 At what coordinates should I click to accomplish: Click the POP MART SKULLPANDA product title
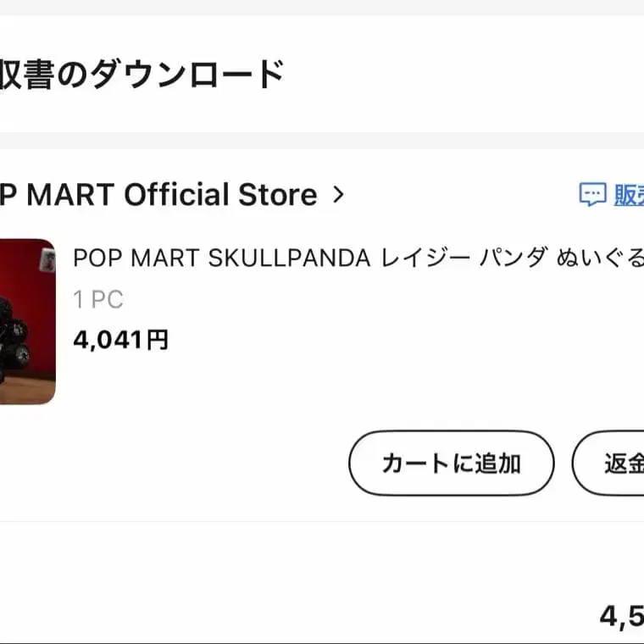pyautogui.click(x=358, y=258)
